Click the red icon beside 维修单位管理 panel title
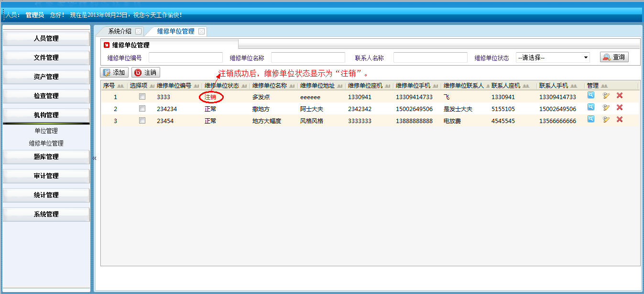The image size is (644, 294). point(107,45)
